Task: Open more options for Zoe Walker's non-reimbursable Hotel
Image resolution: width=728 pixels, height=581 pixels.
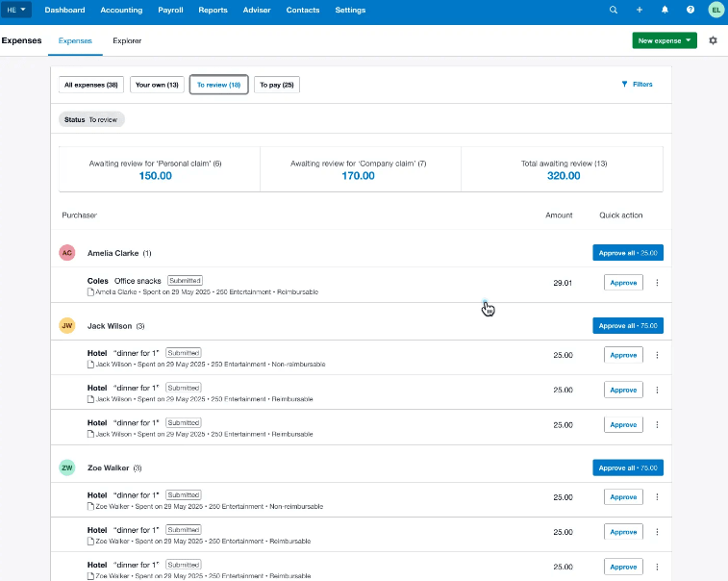Action: point(657,497)
